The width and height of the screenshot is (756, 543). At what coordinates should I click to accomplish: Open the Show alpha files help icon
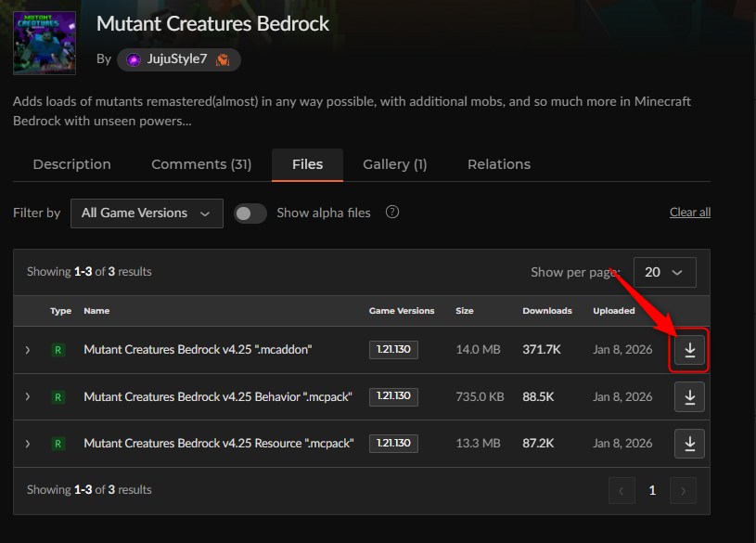(392, 212)
